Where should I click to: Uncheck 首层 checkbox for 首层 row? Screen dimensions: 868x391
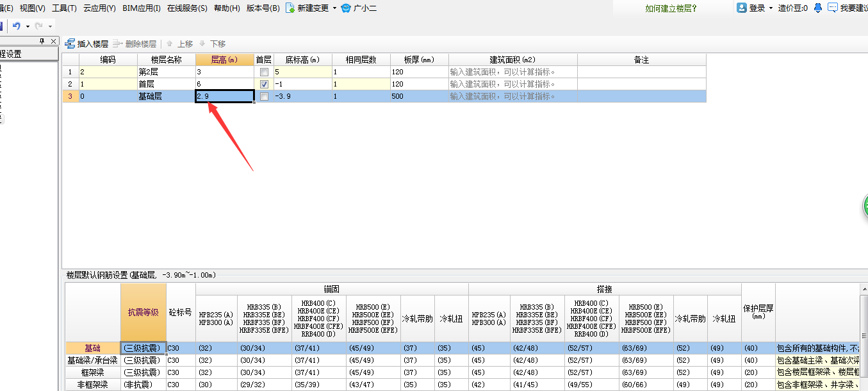point(264,84)
